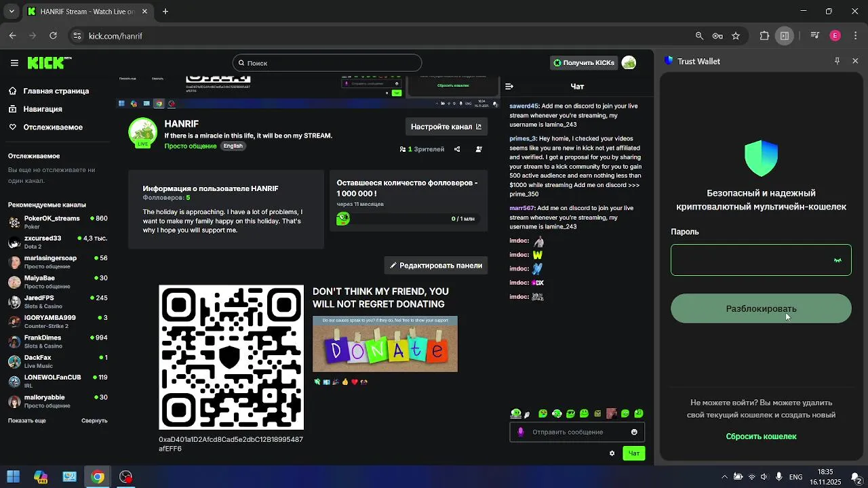Open the tab search dropdown arrow
Screen dimensions: 868x488
tap(12, 12)
